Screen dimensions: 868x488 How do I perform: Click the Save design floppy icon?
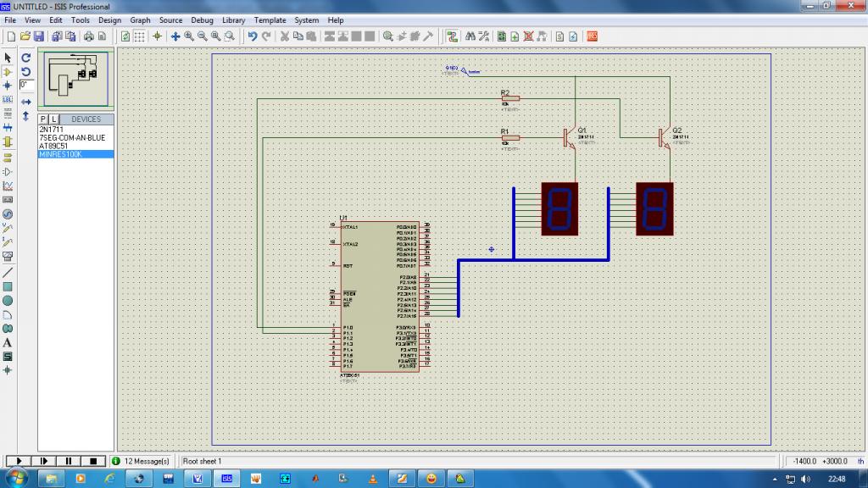[38, 36]
